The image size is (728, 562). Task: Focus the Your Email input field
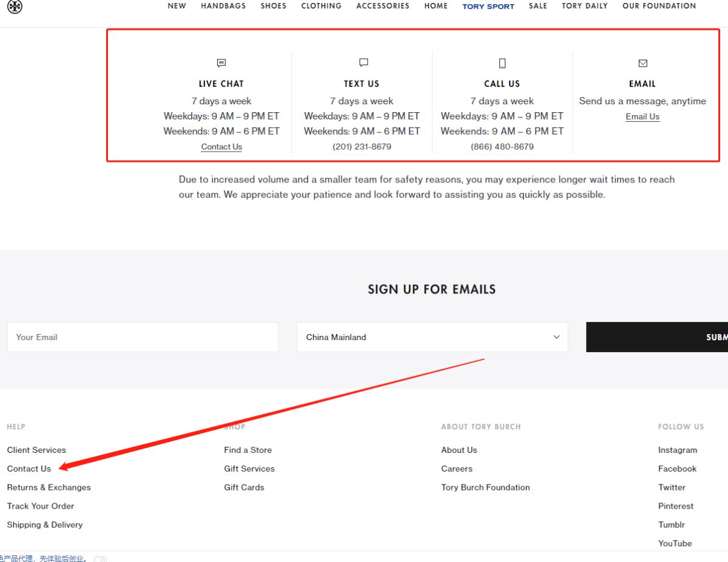(143, 337)
